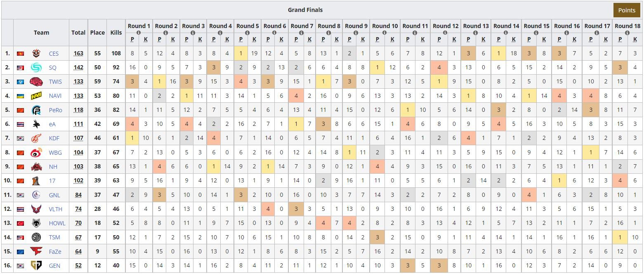
Task: Open the VLTH team link
Action: [56, 209]
